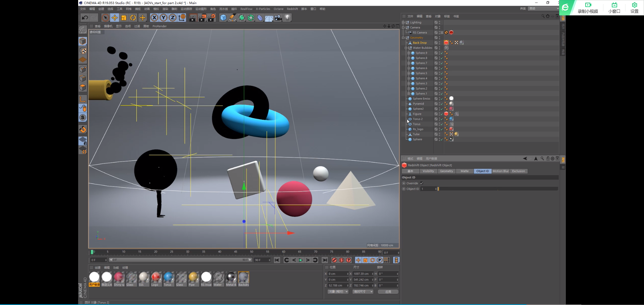Open the Matte tab

465,171
